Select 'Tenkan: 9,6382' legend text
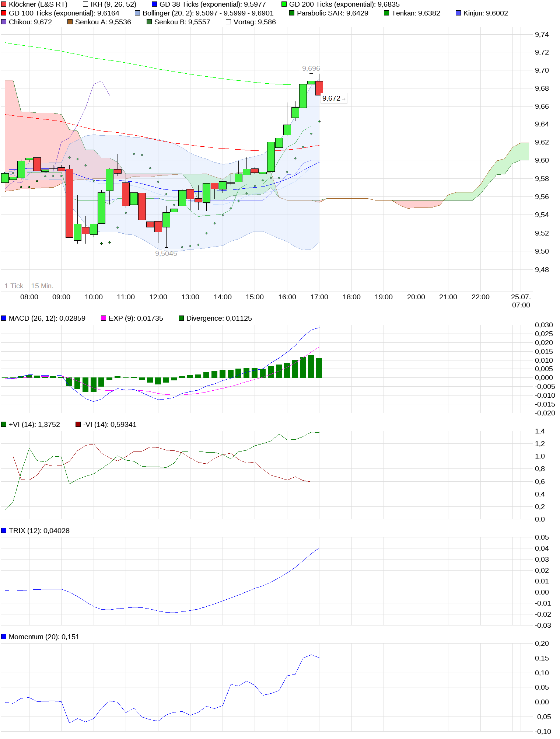The image size is (560, 739). (x=416, y=13)
